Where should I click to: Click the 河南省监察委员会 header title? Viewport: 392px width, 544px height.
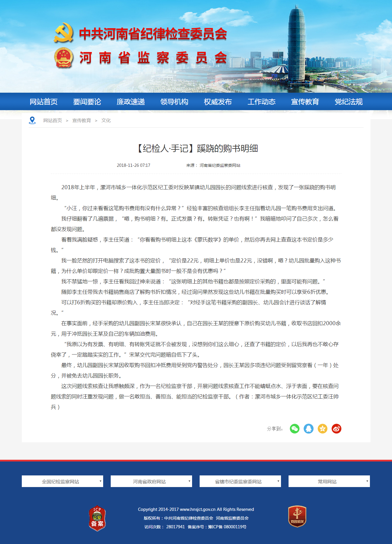(x=153, y=58)
